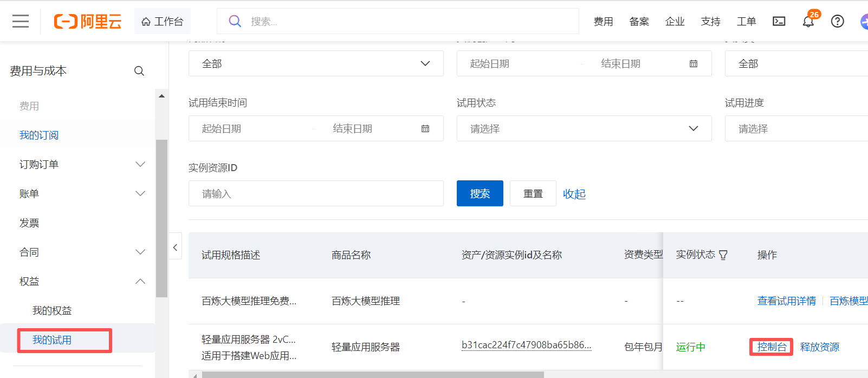This screenshot has height=378, width=868.
Task: Click the 重置 button
Action: (533, 193)
